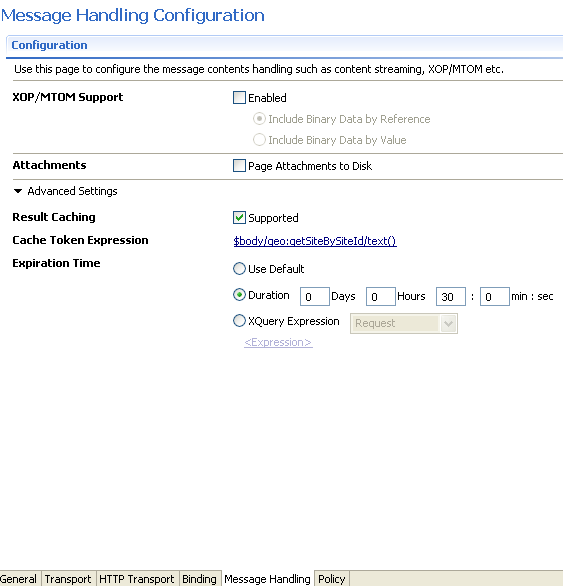
Task: Click the Result Caching label
Action: (x=54, y=217)
